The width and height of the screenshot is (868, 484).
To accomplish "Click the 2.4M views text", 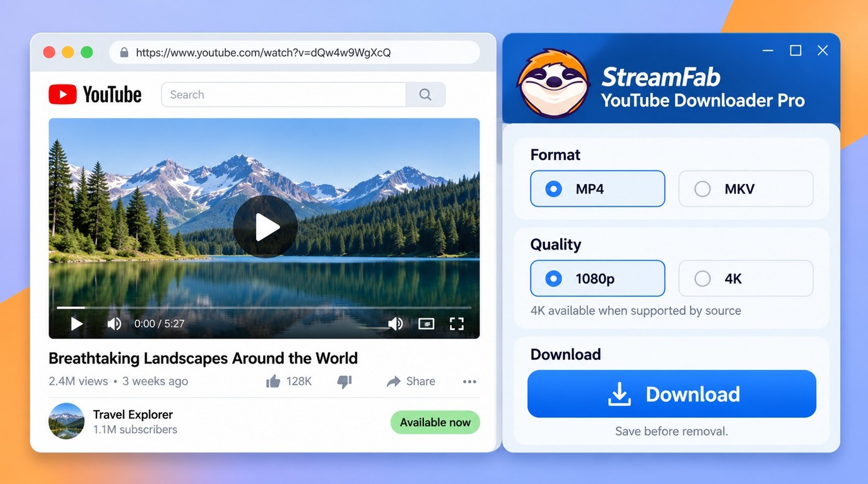I will [x=78, y=381].
